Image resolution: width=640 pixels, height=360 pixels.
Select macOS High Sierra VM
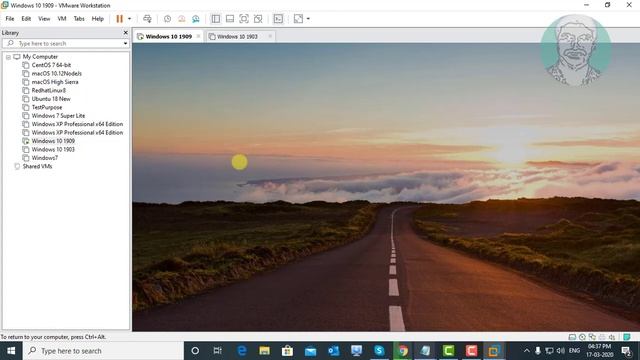[55, 82]
